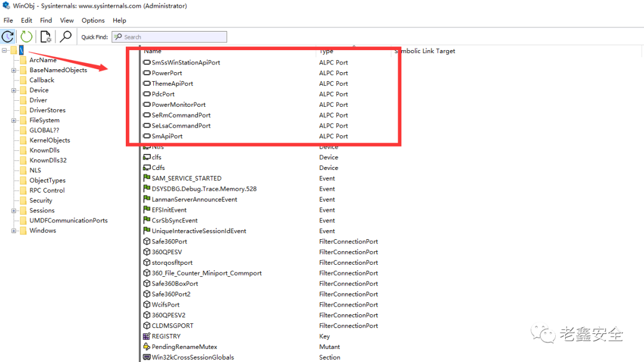
Task: Expand the FileSystem tree node
Action: click(x=14, y=120)
